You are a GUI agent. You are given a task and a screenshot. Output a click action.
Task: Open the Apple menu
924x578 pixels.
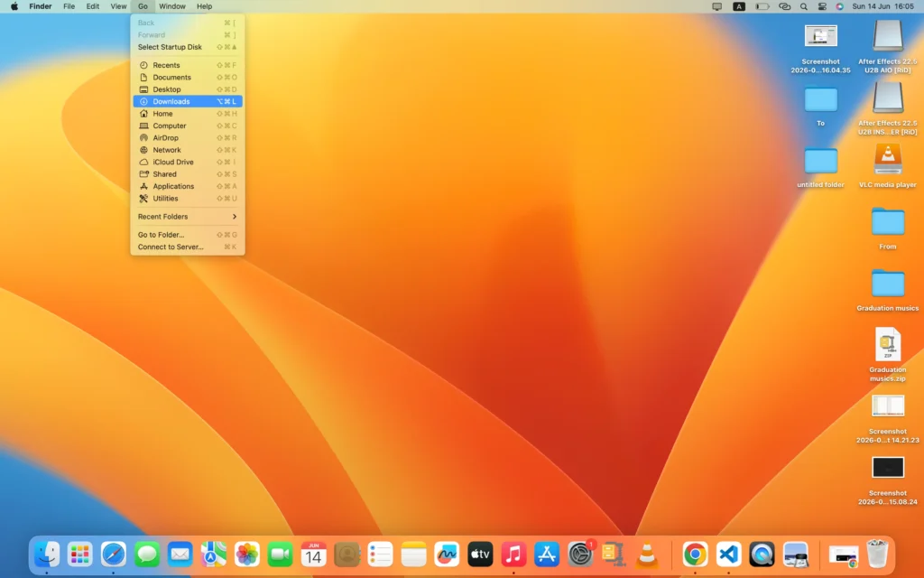pos(14,6)
